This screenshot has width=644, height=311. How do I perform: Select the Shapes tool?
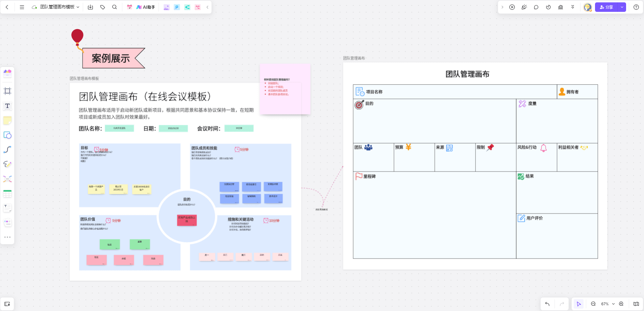[7, 135]
